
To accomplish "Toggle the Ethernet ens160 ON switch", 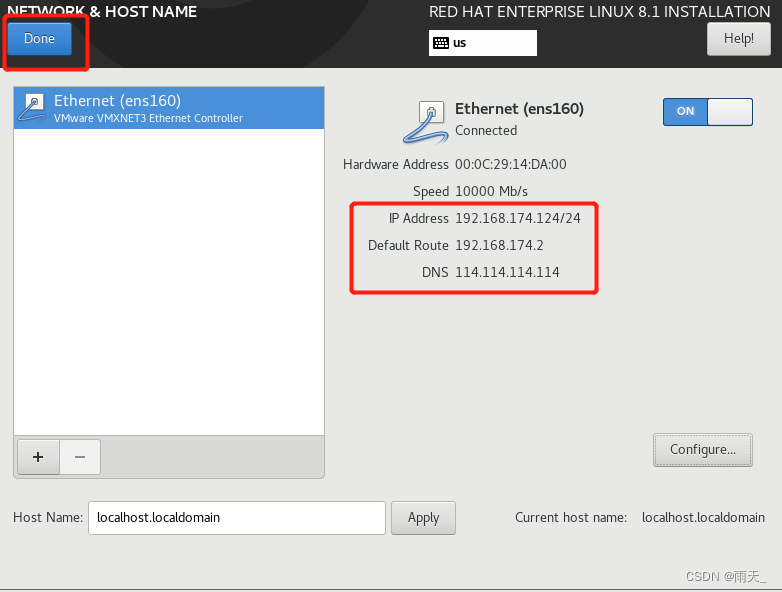I will pos(708,112).
